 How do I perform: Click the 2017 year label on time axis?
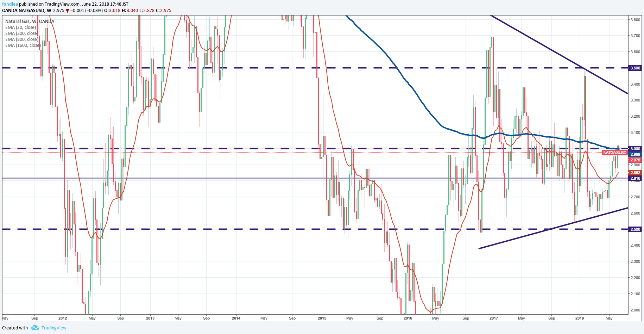pyautogui.click(x=494, y=318)
